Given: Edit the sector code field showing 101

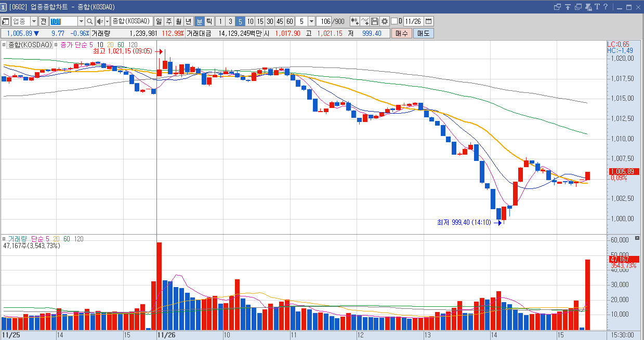Looking at the screenshot, I should point(63,21).
